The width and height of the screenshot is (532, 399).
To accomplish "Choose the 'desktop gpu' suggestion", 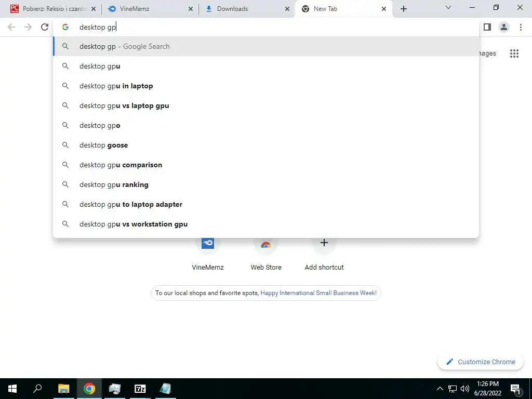I will (x=266, y=66).
